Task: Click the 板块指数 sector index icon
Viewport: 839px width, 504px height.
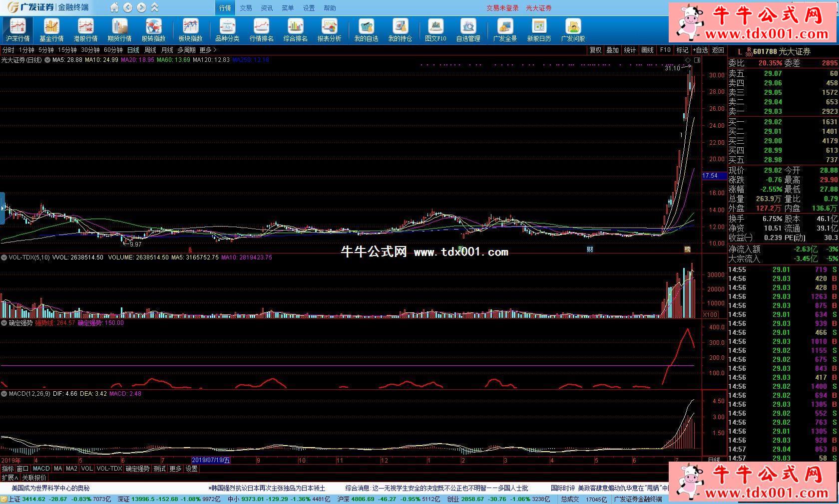Action: [190, 30]
